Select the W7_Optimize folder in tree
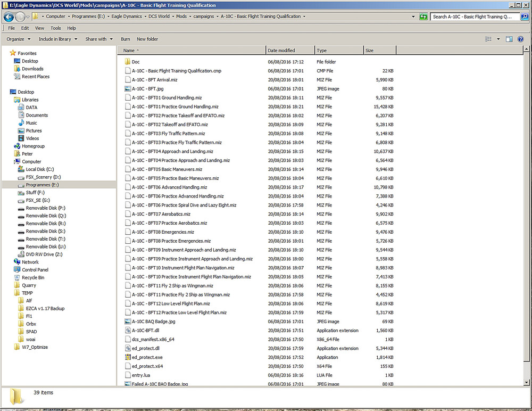Image resolution: width=532 pixels, height=411 pixels. coord(35,347)
